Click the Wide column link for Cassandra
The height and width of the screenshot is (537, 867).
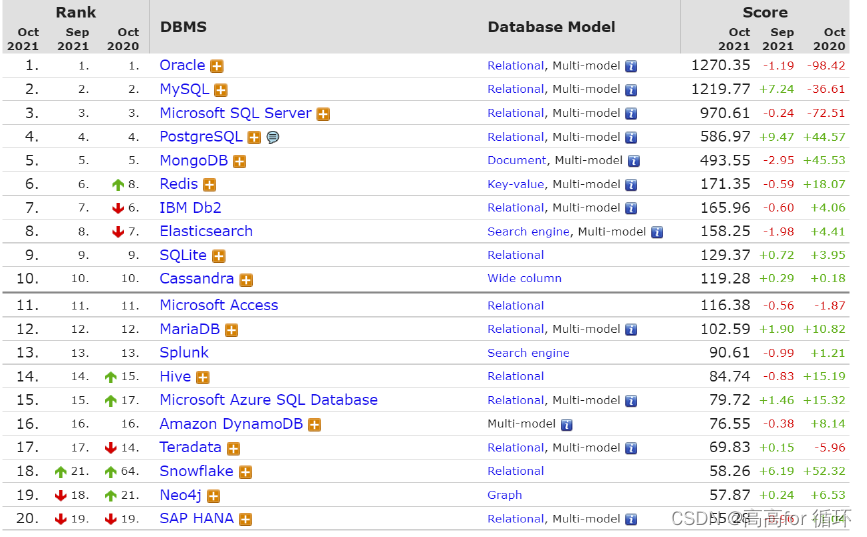coord(524,278)
